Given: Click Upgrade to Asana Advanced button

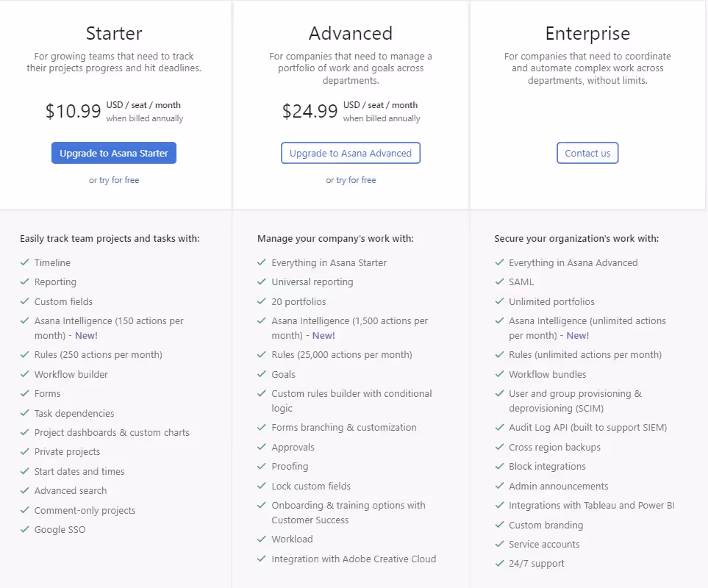Looking at the screenshot, I should [x=351, y=153].
